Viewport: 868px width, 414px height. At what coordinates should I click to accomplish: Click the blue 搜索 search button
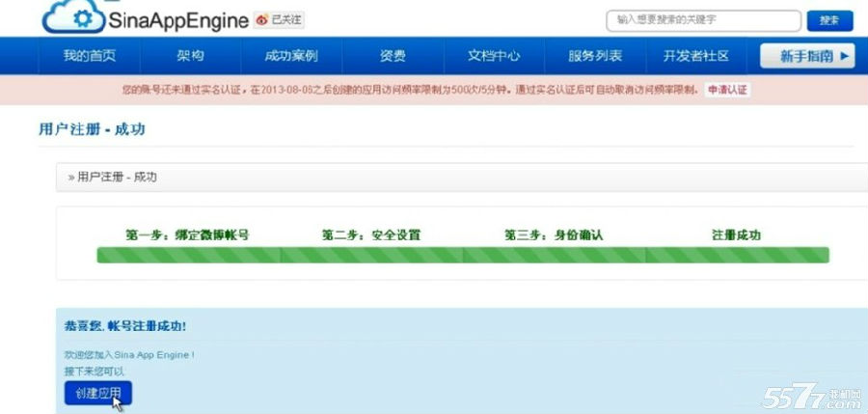(829, 20)
